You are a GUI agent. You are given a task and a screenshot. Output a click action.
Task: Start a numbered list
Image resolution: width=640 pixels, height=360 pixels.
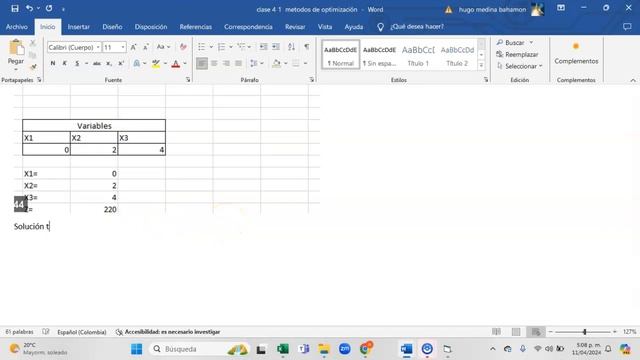pyautogui.click(x=222, y=47)
